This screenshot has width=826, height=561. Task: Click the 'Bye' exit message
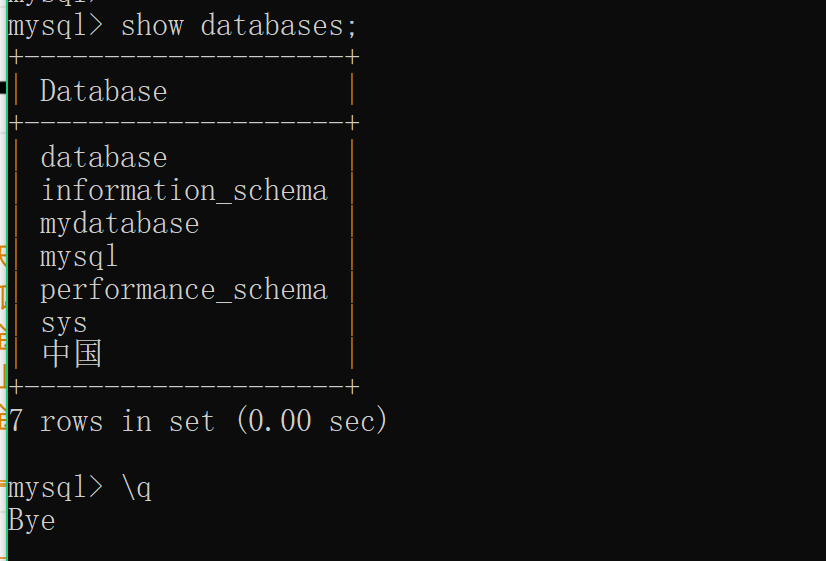[32, 520]
